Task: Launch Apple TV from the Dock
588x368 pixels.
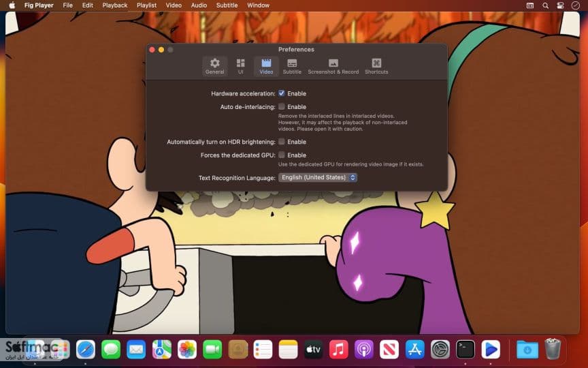Action: 313,350
